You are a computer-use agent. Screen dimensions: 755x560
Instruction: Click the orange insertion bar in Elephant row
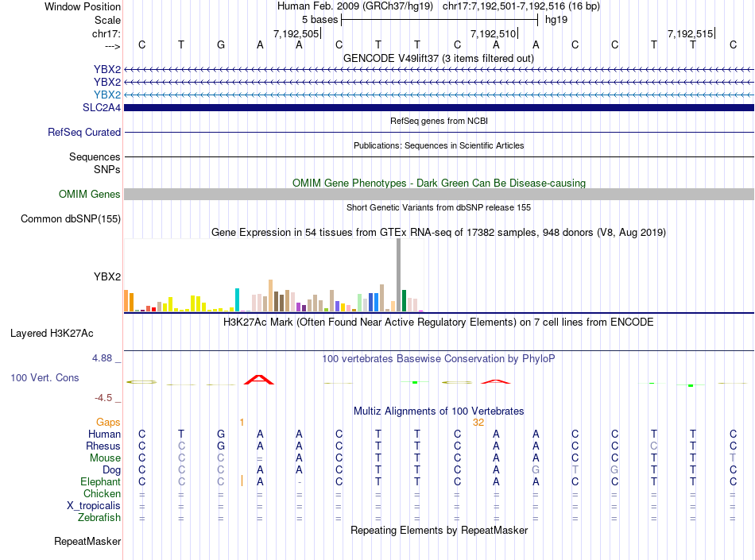(242, 481)
